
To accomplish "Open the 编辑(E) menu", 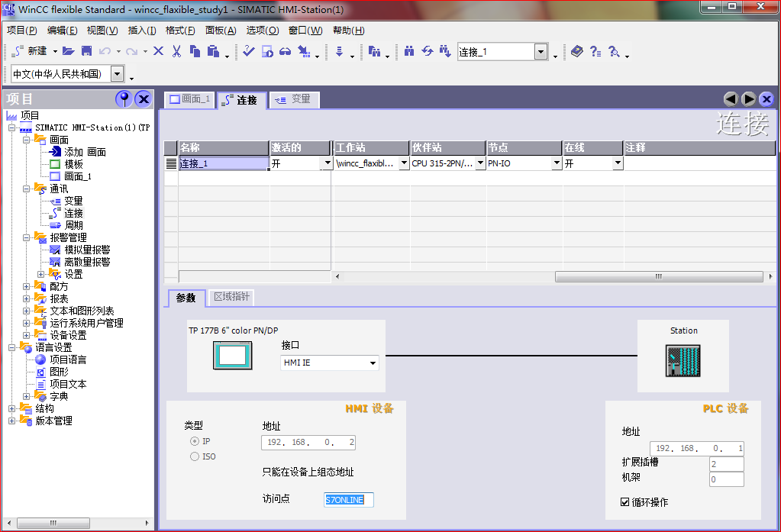I will (x=63, y=31).
